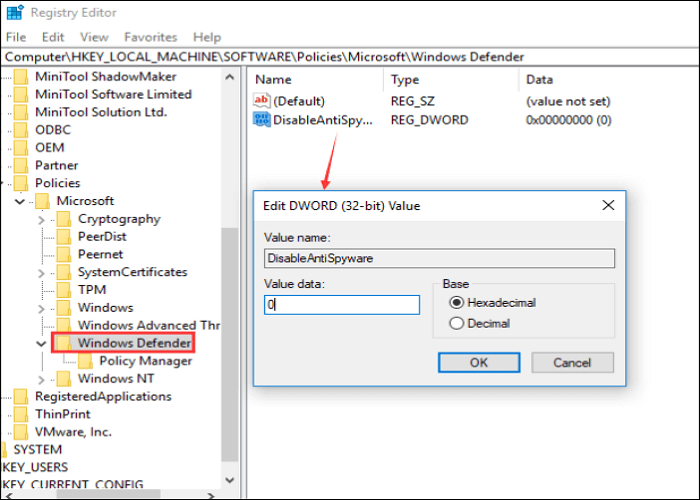Select the Policy Manager key label

click(x=146, y=361)
